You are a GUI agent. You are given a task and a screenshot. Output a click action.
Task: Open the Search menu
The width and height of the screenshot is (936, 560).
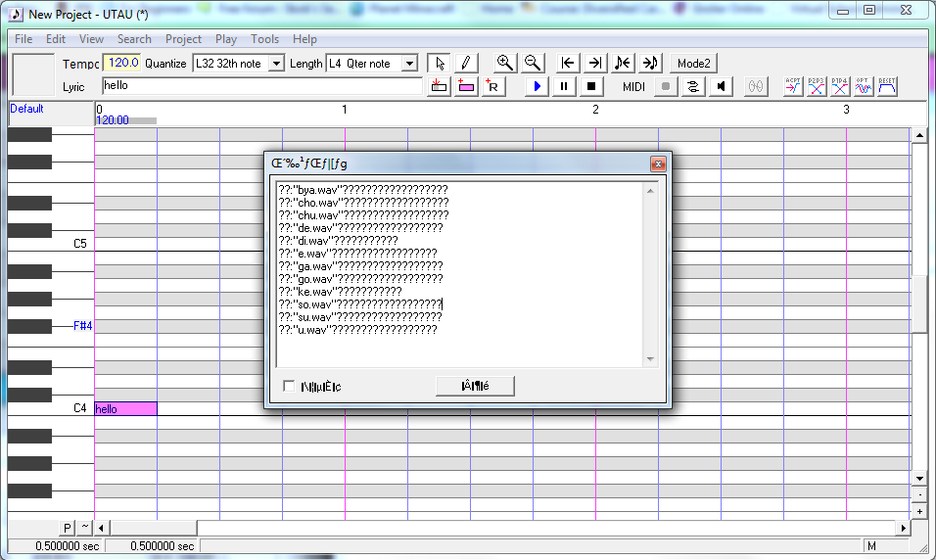(x=134, y=39)
